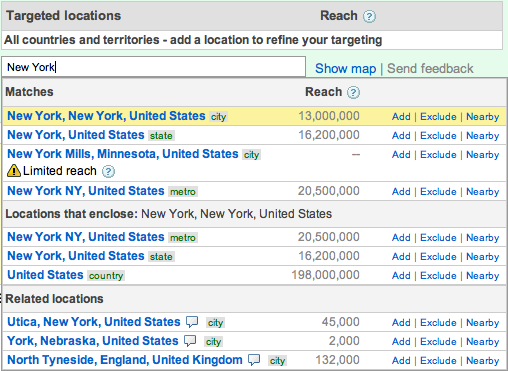The image size is (508, 371).
Task: Click the Limited reach help question icon
Action: (108, 171)
